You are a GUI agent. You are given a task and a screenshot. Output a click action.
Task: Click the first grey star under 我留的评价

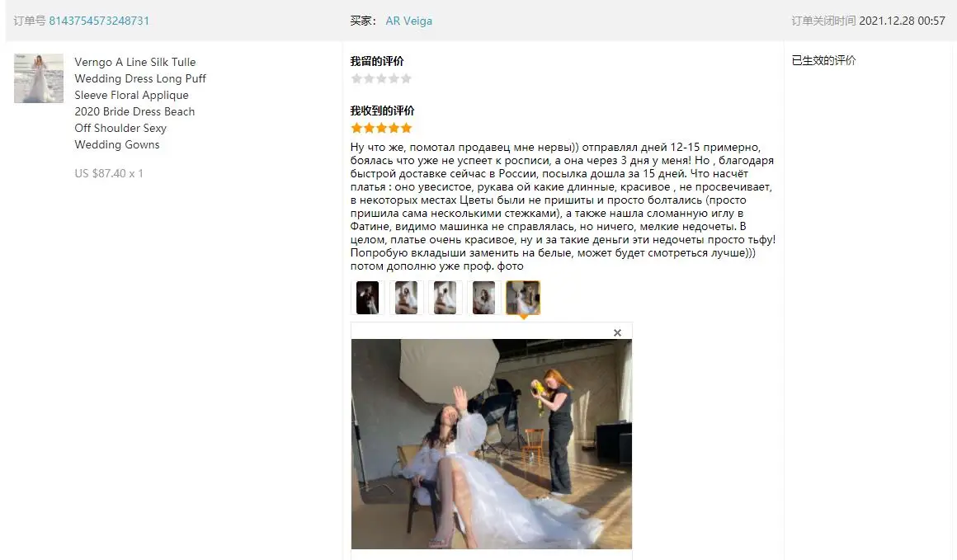click(356, 78)
